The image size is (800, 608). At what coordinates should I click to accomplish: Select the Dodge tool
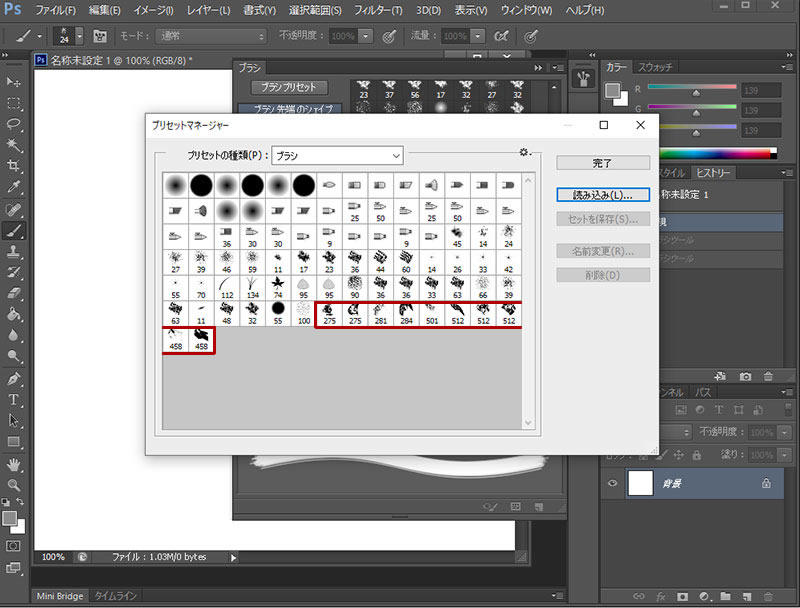point(13,356)
